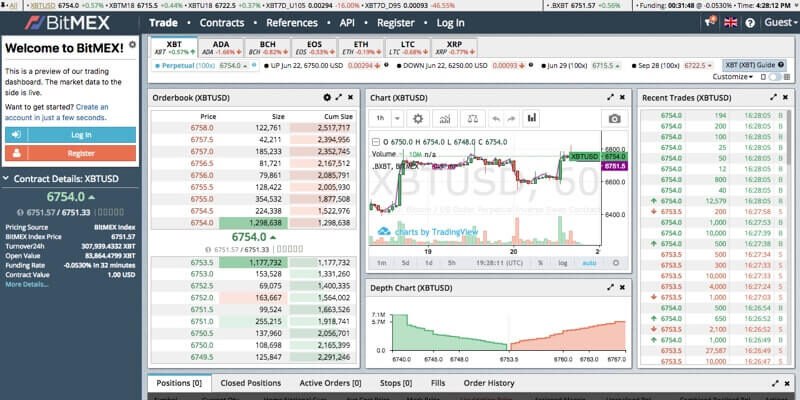Click order book bid price 6753.5
Viewport: 800px width, 400px height.
click(202, 263)
